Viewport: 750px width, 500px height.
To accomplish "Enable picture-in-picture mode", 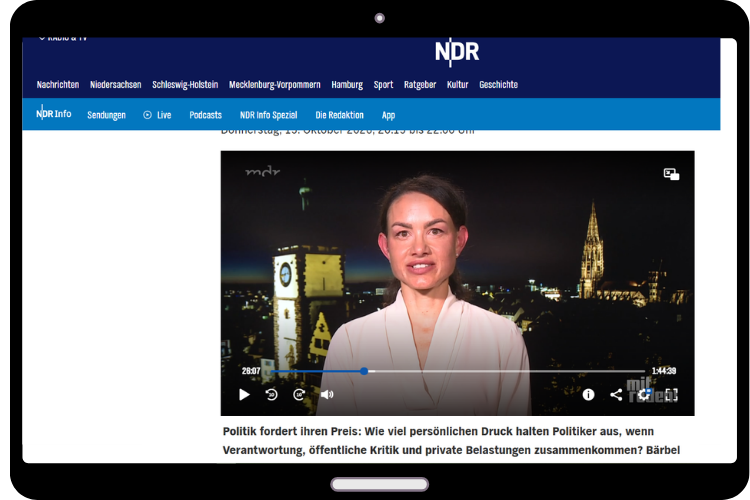I will 672,174.
